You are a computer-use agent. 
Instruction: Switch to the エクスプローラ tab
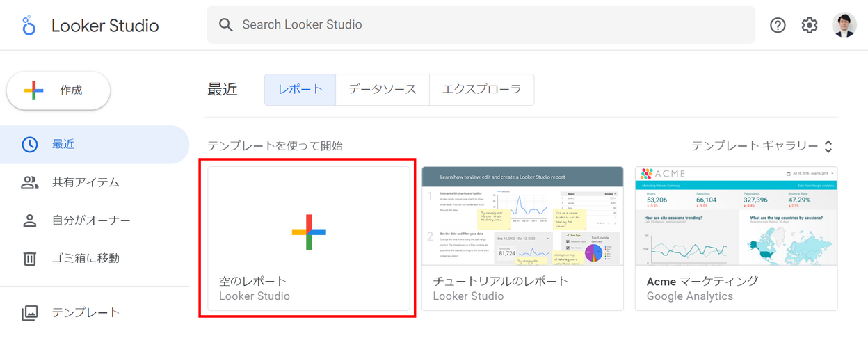coord(482,90)
